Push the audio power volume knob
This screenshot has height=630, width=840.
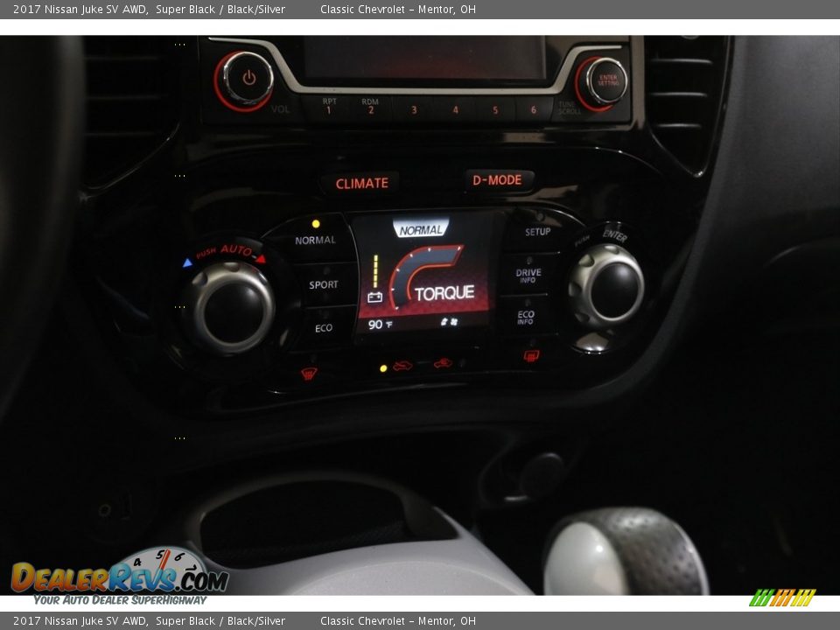click(x=248, y=80)
